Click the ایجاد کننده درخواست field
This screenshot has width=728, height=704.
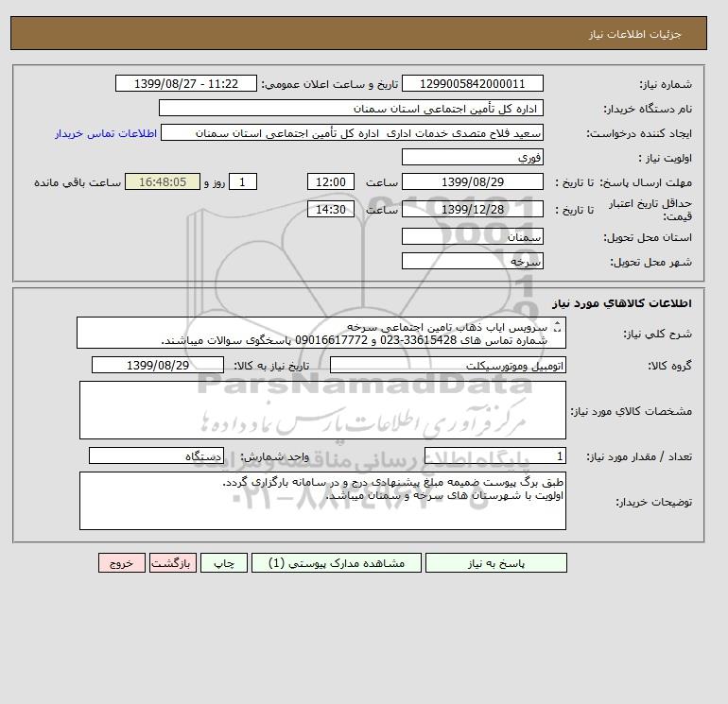(352, 132)
